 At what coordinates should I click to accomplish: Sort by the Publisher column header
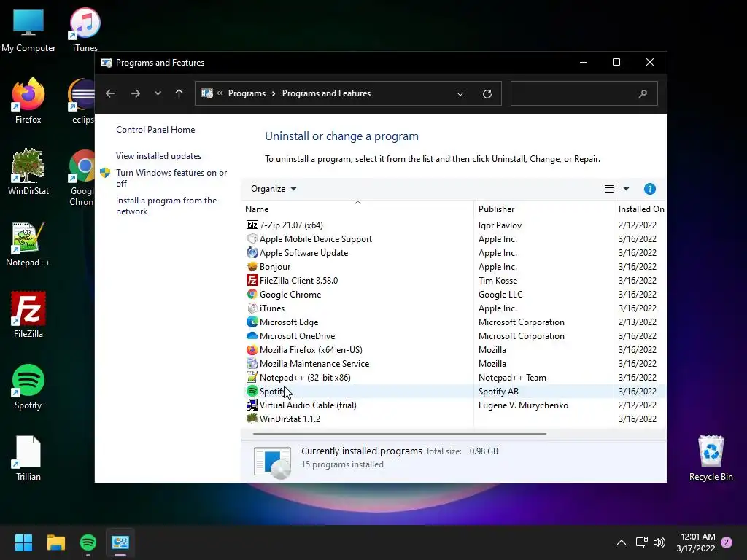[x=543, y=209]
